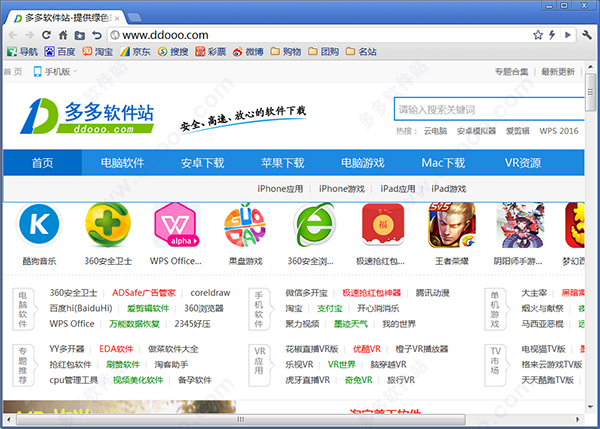Open the 搜搜 bookmark

pos(173,51)
